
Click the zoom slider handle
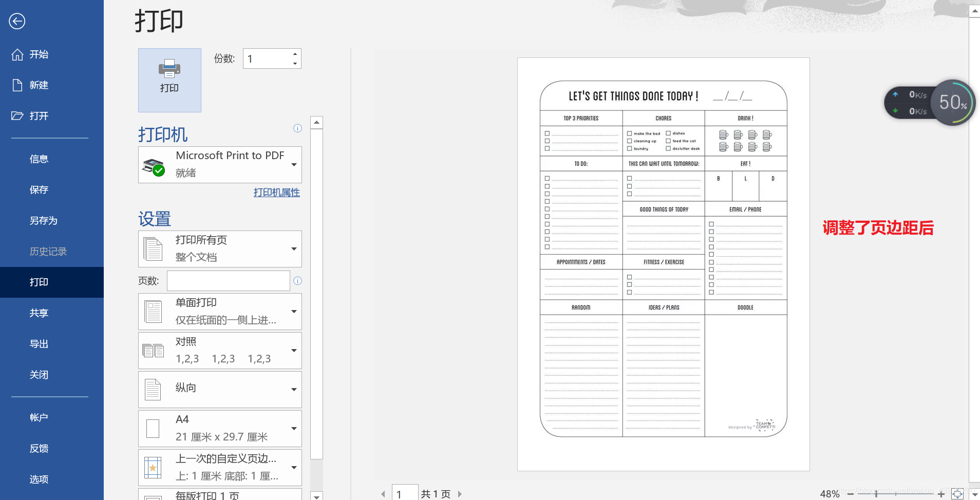[x=876, y=494]
